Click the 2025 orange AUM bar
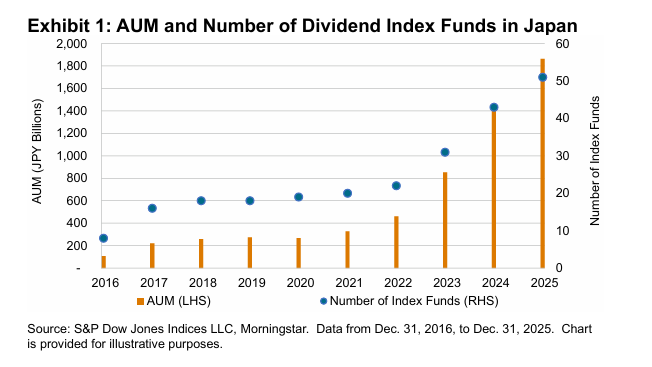The image size is (652, 367). click(543, 163)
